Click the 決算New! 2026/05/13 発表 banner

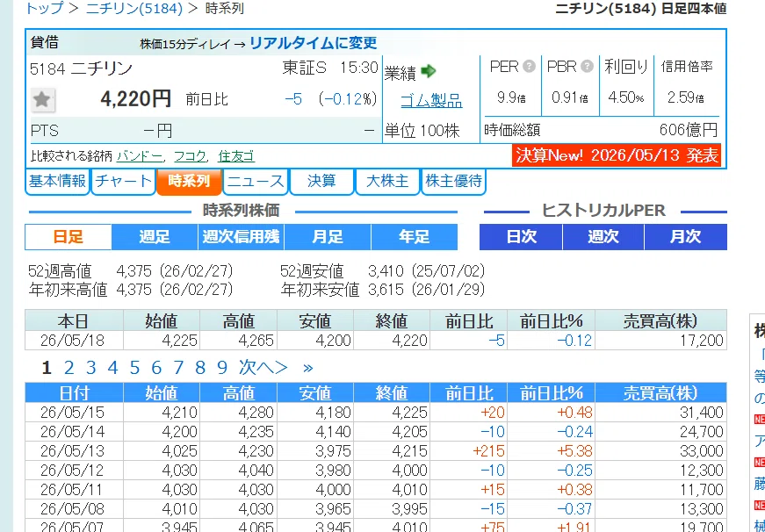(617, 155)
